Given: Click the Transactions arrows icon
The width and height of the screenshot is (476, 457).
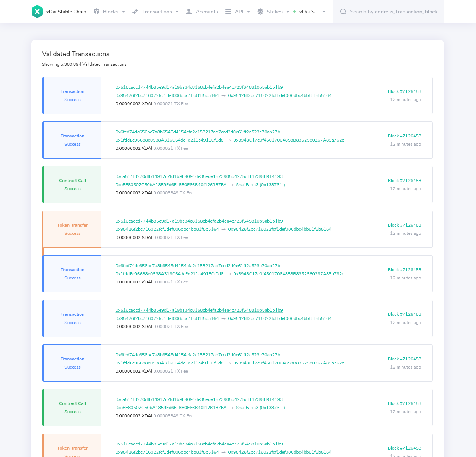Looking at the screenshot, I should tap(135, 12).
